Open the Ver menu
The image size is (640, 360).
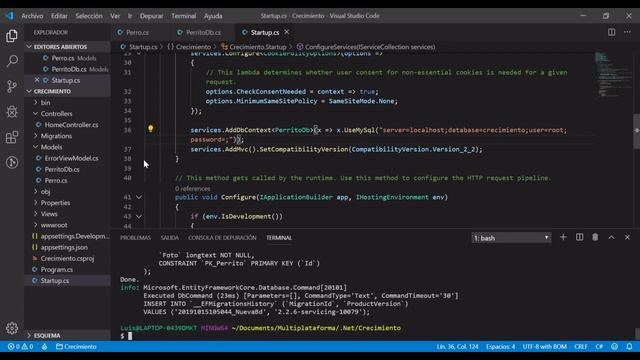pyautogui.click(x=115, y=16)
